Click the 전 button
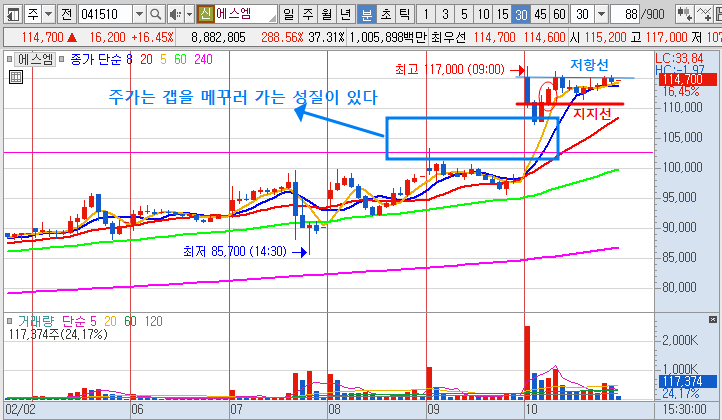The height and width of the screenshot is (420, 722). (x=66, y=14)
